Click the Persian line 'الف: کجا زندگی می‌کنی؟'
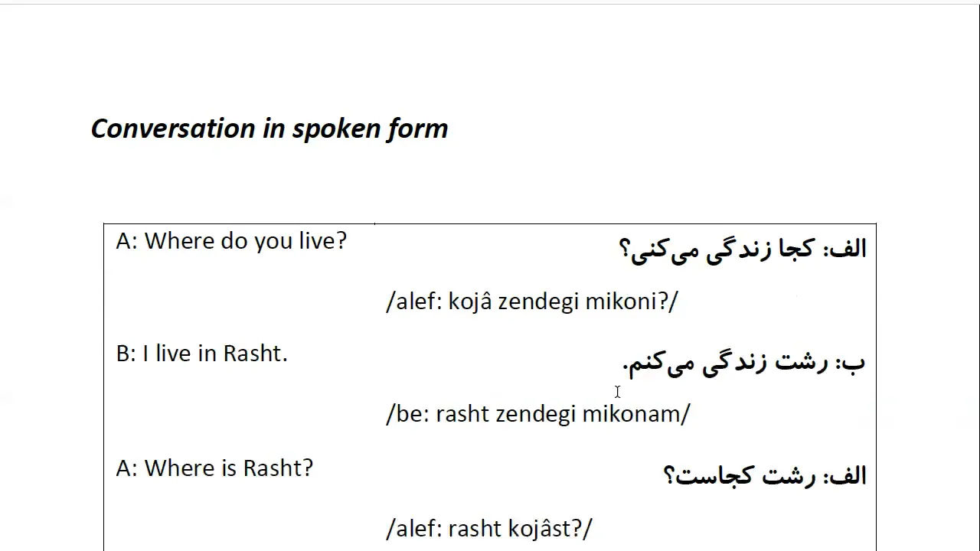This screenshot has height=551, width=980. tap(742, 249)
